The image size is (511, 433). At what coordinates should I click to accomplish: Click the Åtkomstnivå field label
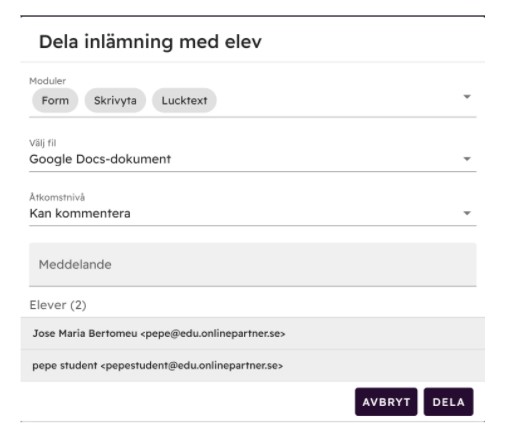point(57,197)
